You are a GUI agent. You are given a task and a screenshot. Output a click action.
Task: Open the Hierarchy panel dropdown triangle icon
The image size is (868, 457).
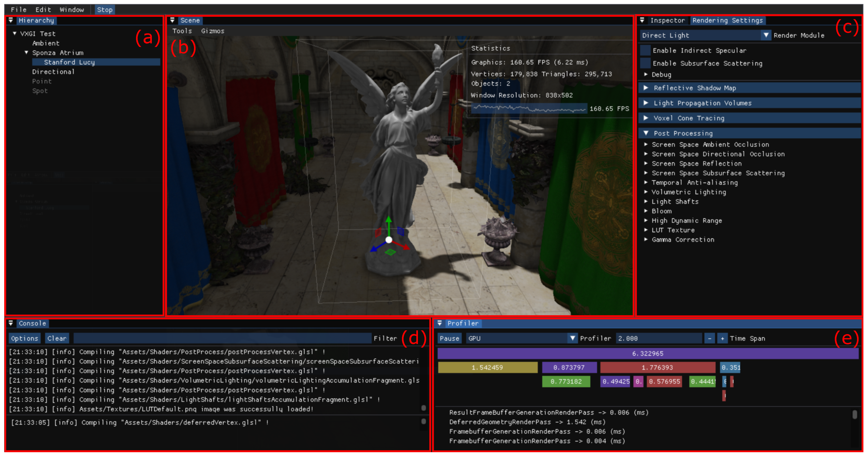[x=11, y=20]
